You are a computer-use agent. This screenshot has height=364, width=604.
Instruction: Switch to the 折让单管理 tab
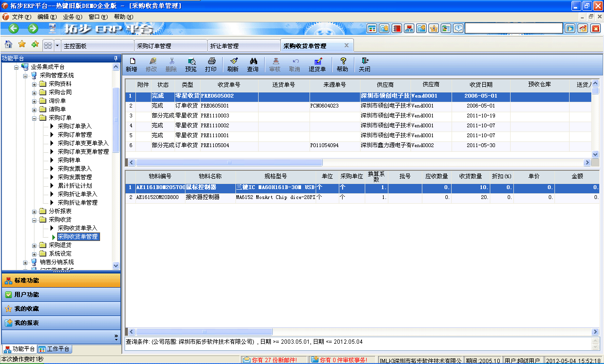pyautogui.click(x=243, y=45)
